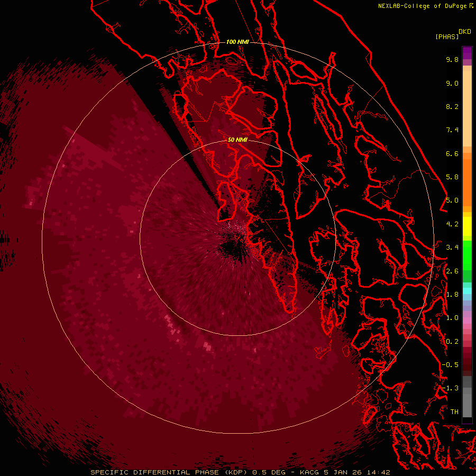Click the 7.4 legend value
The height and width of the screenshot is (476, 476).
[452, 130]
